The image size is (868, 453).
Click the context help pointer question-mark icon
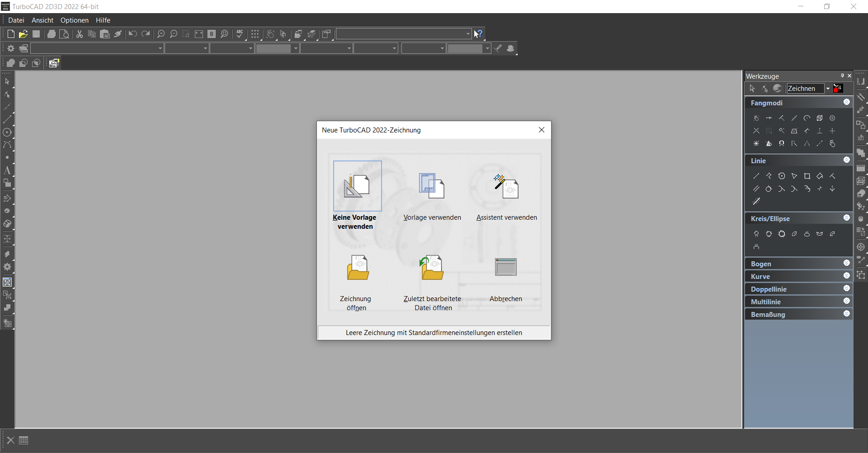(x=478, y=34)
